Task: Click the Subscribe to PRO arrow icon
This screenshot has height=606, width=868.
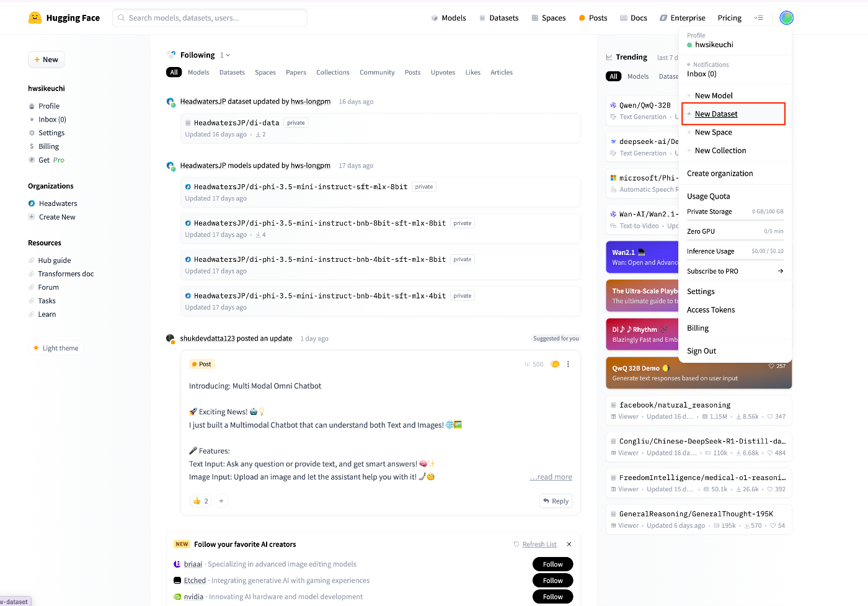Action: 781,271
